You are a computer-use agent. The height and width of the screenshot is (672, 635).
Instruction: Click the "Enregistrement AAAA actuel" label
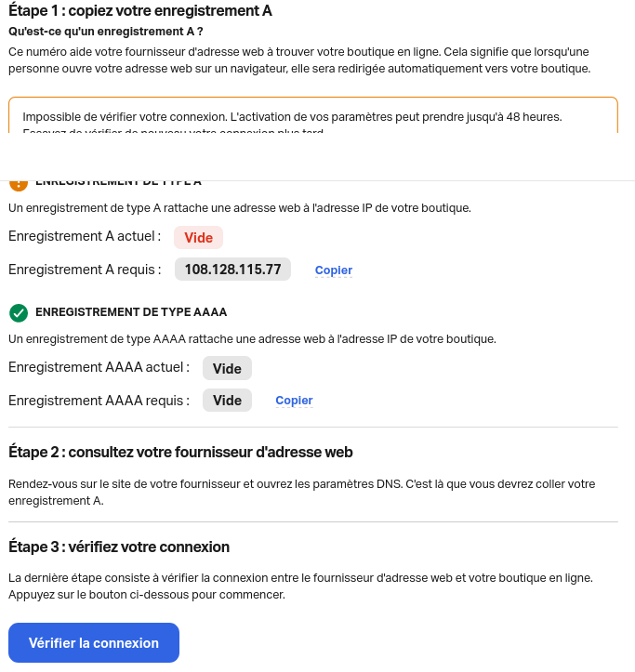(99, 367)
